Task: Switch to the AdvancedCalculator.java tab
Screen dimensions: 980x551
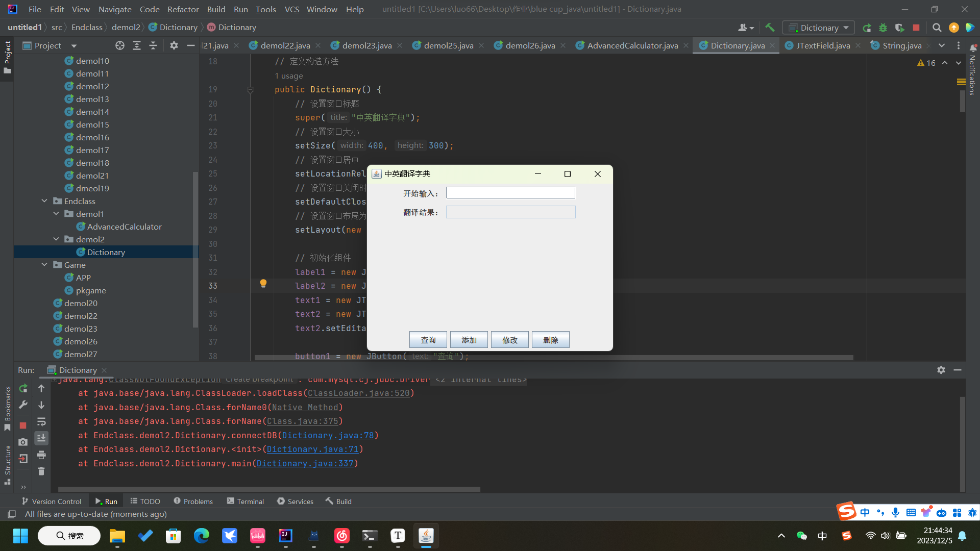Action: pyautogui.click(x=632, y=45)
